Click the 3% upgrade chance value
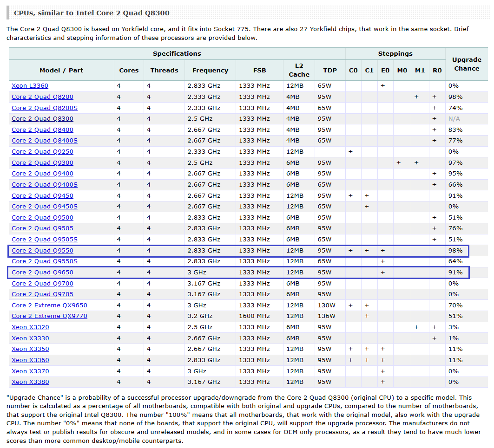 pos(454,327)
